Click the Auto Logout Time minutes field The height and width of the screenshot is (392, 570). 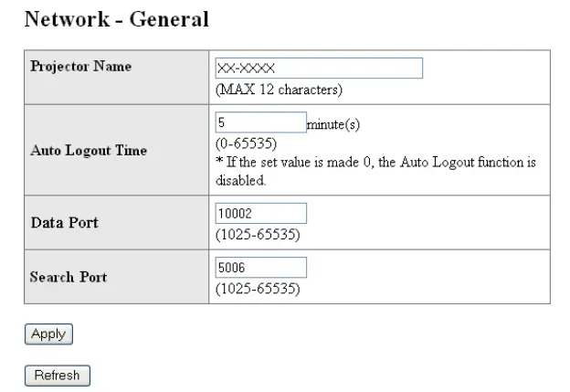click(260, 123)
